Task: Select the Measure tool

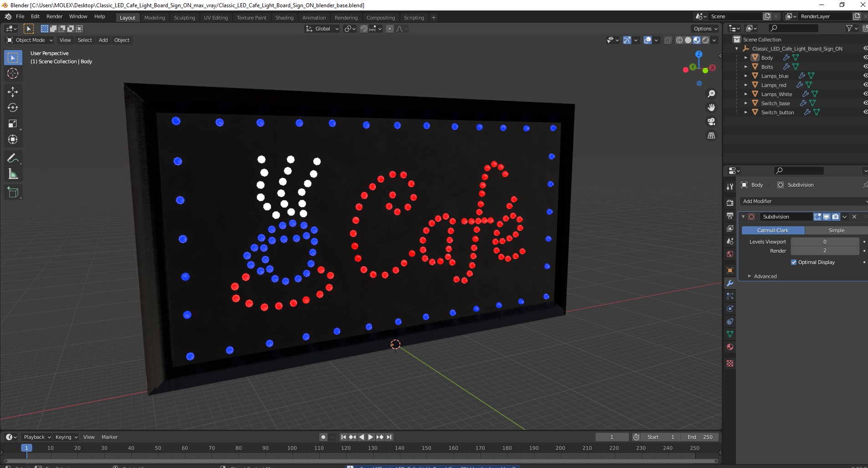Action: point(13,174)
